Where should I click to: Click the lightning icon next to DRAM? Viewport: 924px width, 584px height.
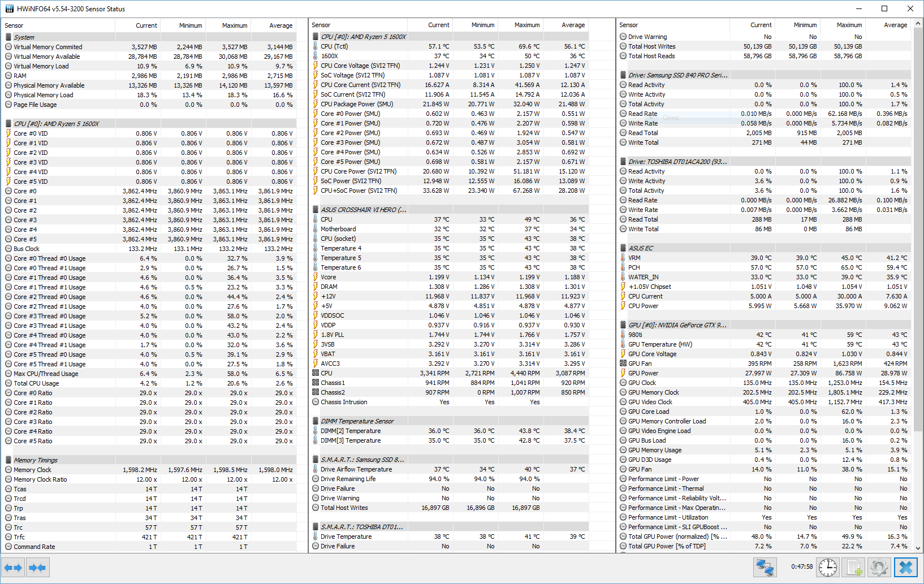coord(316,287)
